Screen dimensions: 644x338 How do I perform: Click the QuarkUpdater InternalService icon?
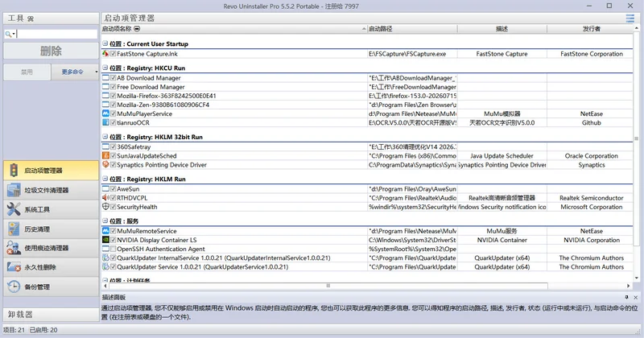(105, 258)
